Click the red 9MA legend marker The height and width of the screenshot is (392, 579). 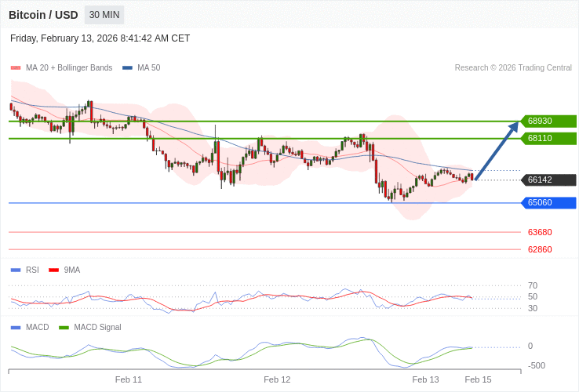pos(53,270)
